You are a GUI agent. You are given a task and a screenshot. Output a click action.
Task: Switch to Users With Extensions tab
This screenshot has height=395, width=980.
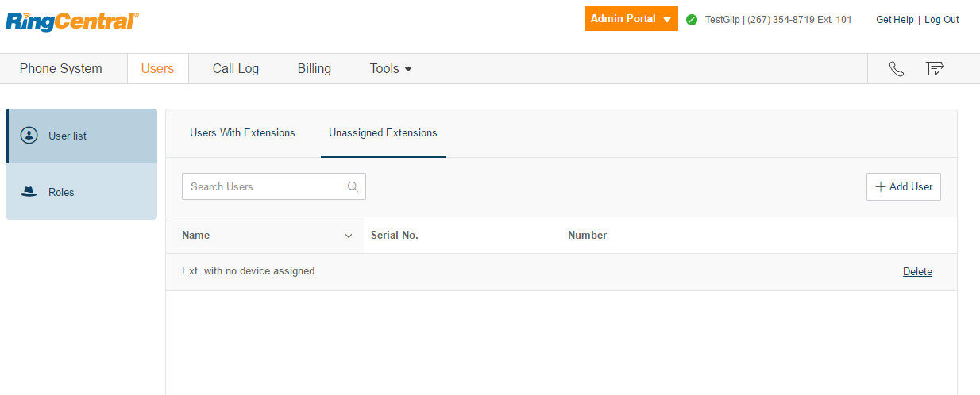click(242, 132)
